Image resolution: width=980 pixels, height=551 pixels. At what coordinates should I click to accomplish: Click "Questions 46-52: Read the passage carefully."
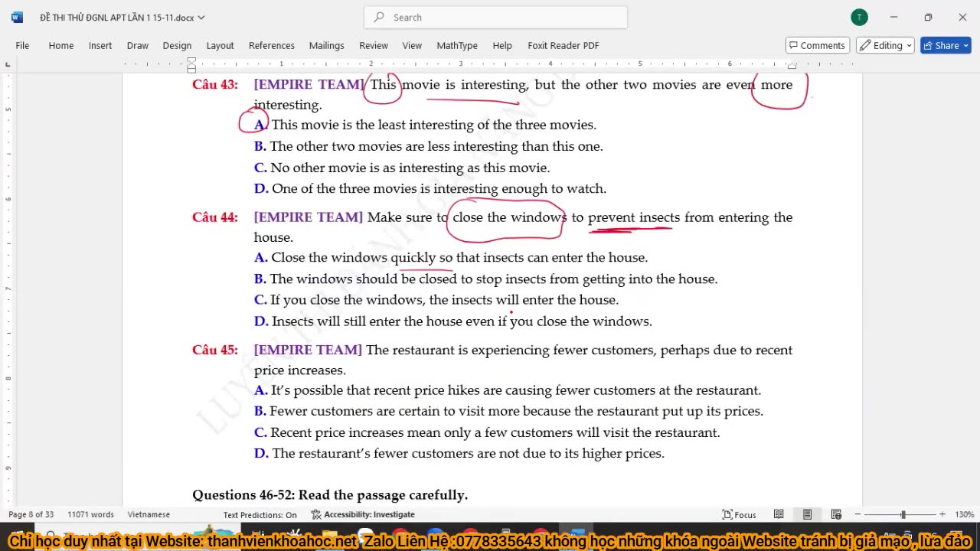[330, 494]
